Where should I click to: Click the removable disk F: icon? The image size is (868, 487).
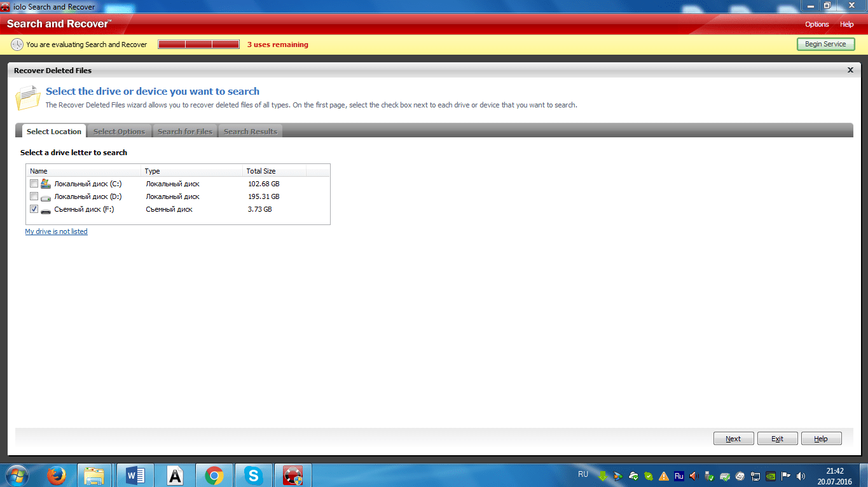pos(45,210)
